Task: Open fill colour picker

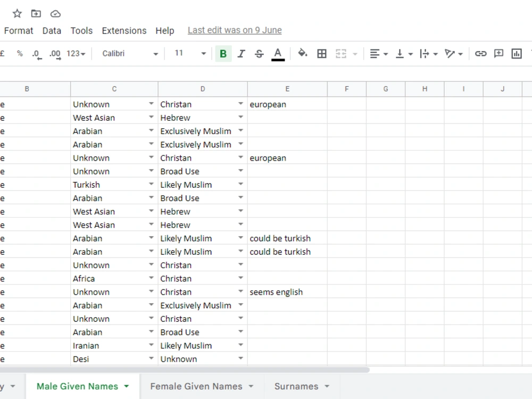Action: [x=302, y=53]
